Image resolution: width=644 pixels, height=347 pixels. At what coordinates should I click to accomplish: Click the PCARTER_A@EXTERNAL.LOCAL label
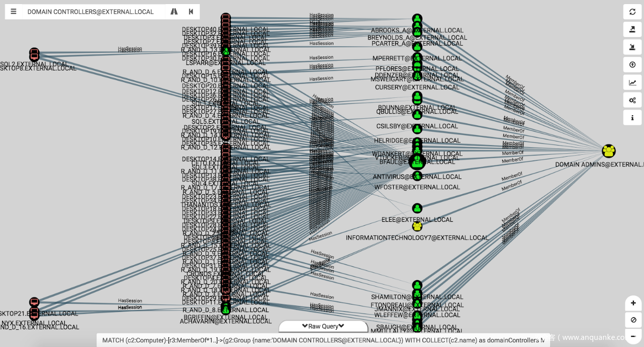[418, 44]
